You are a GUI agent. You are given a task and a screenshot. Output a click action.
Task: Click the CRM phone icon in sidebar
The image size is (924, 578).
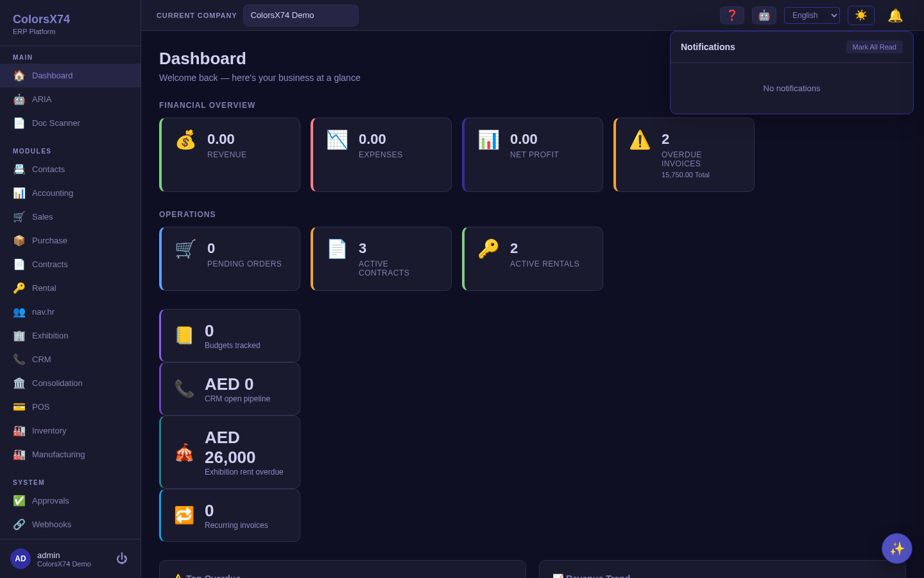(x=19, y=359)
